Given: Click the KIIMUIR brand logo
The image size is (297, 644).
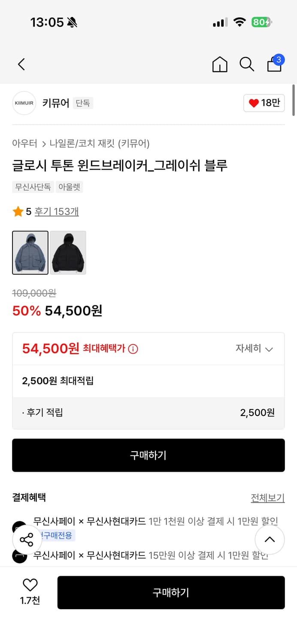Looking at the screenshot, I should 24,103.
